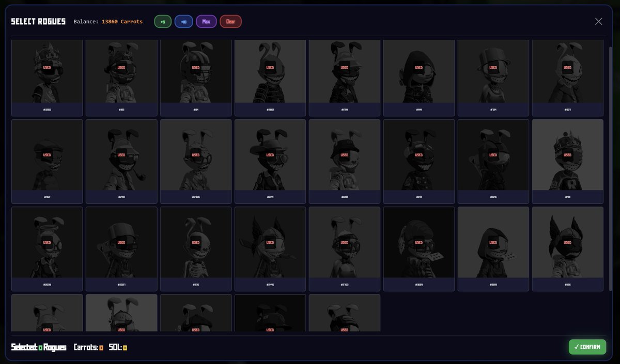620x364 pixels.
Task: Click the blue +10 quick-select button
Action: (183, 22)
